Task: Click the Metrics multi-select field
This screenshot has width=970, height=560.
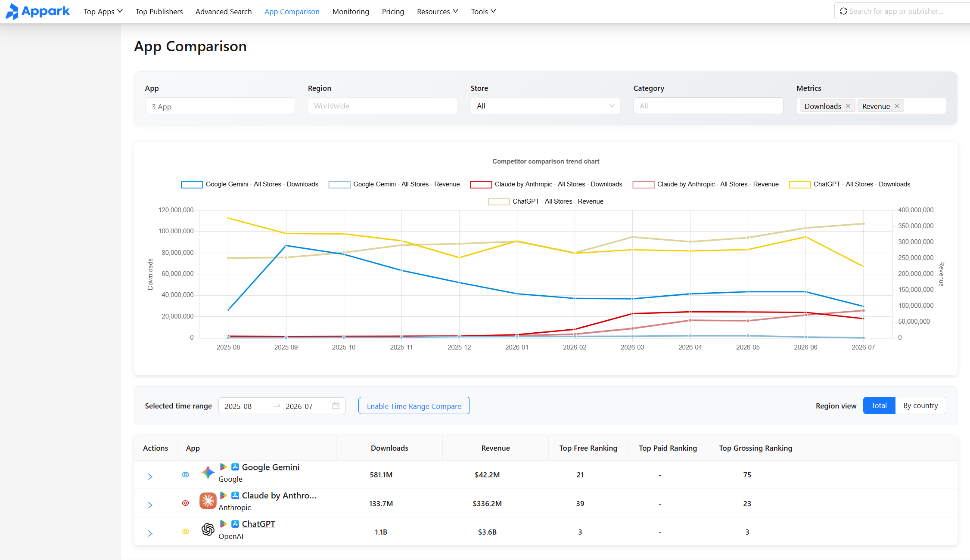Action: click(x=871, y=106)
